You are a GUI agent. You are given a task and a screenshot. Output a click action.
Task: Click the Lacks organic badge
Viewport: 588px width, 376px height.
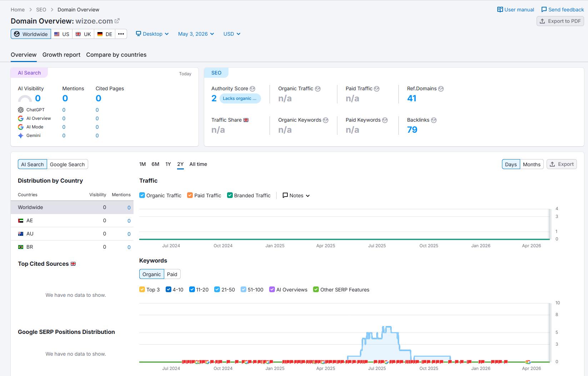[240, 98]
